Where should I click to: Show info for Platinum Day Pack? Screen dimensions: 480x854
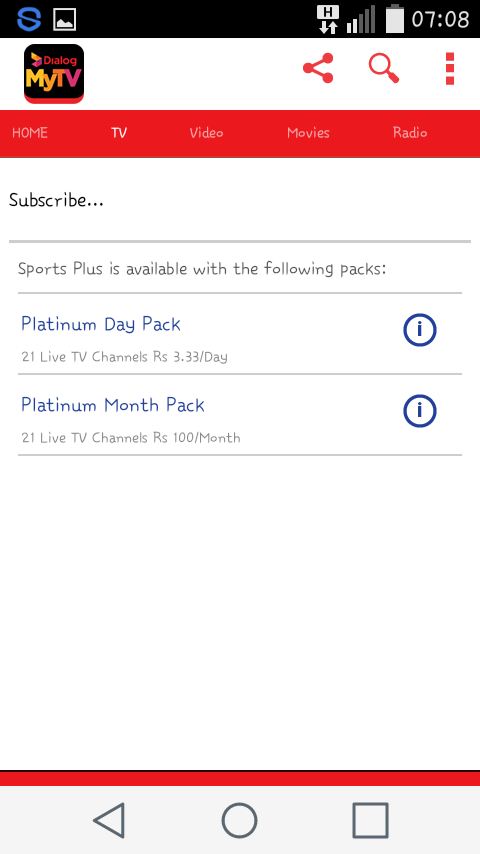tap(420, 330)
